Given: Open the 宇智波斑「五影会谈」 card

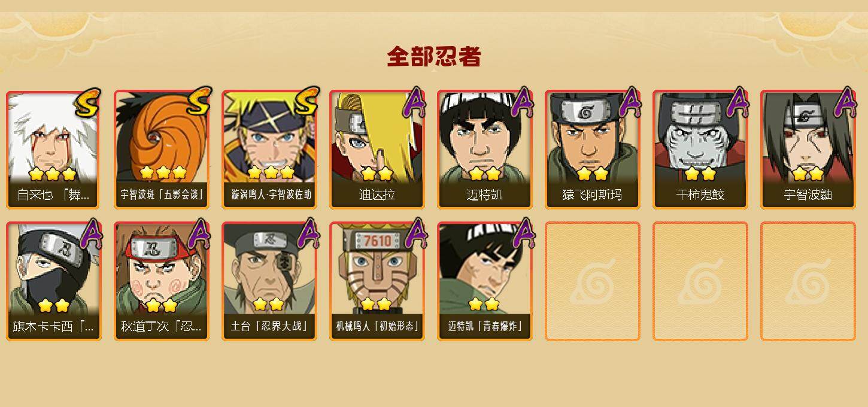Looking at the screenshot, I should click(x=162, y=150).
